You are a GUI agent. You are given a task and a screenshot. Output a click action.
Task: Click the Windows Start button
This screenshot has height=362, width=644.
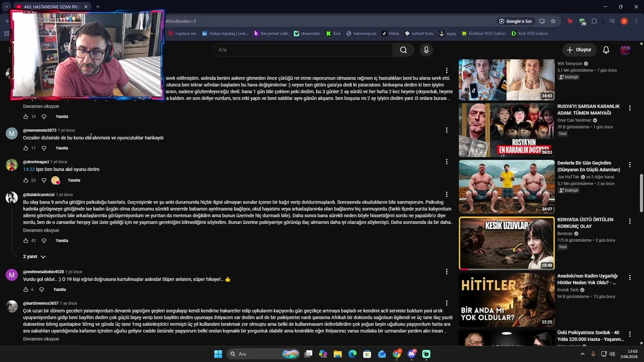click(x=218, y=354)
